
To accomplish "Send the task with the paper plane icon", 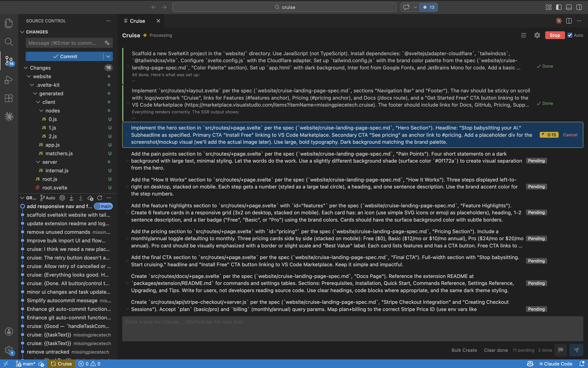I will [x=576, y=350].
